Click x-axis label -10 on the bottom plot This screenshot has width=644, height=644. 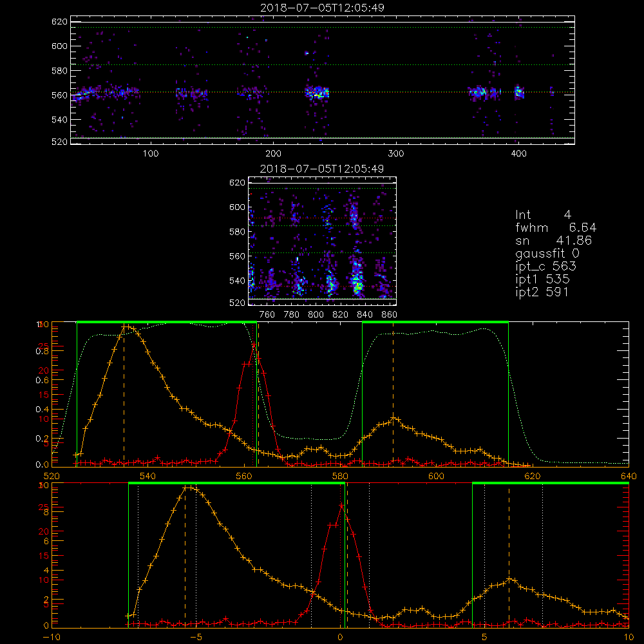52,637
